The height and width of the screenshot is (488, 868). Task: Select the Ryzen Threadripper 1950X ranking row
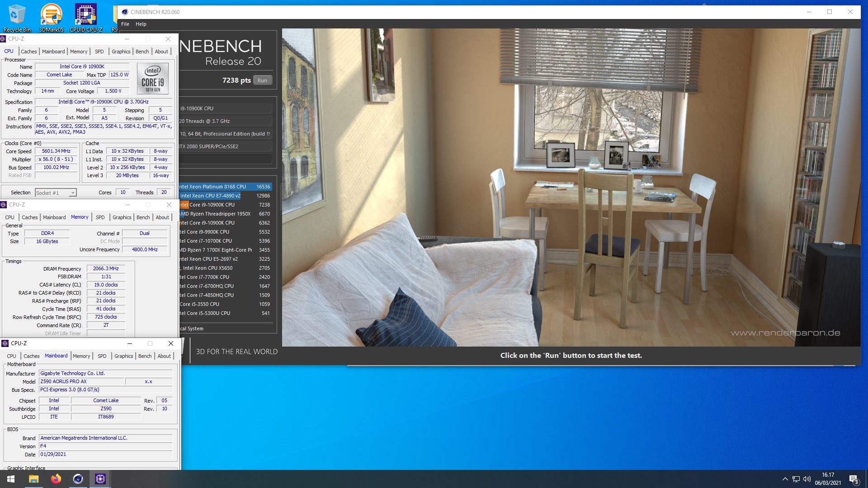226,214
